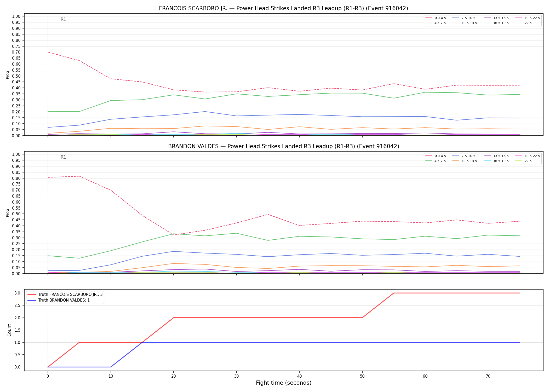The height and width of the screenshot is (392, 549).
Task: Select 22.5+ legend entry in Scarboro chart
Action: [525, 23]
